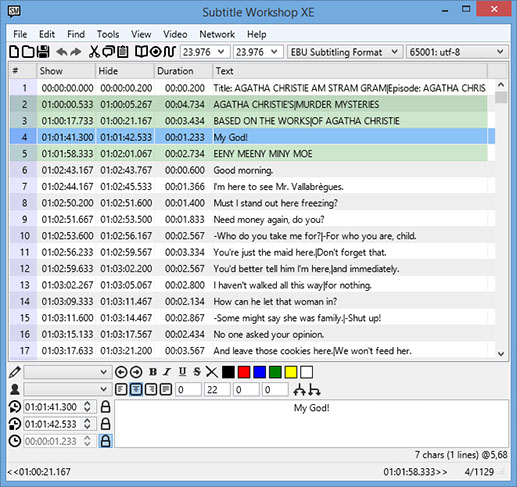The height and width of the screenshot is (487, 517).
Task: Set justified text alignment
Action: 166,389
